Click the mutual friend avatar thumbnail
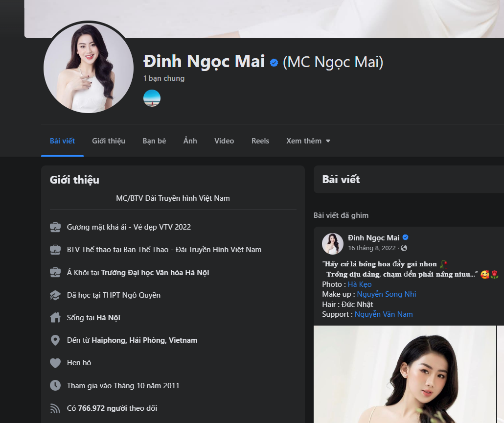Screen dimensions: 504x423 pyautogui.click(x=152, y=98)
